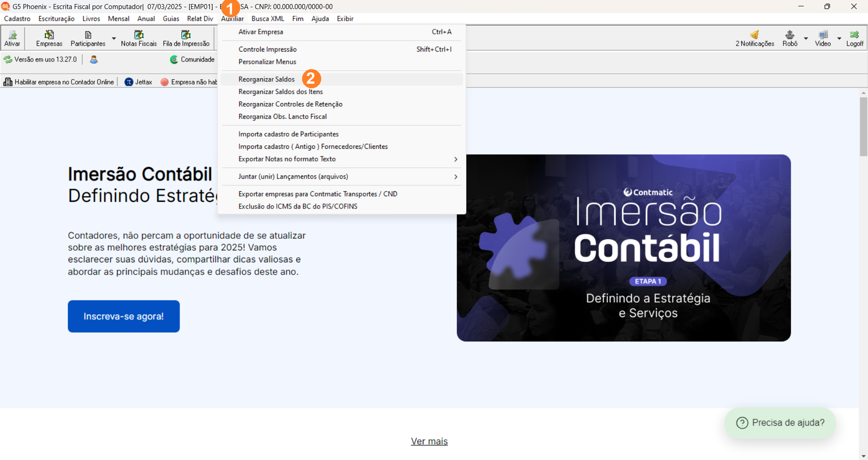The height and width of the screenshot is (460, 868).
Task: Open the Ver mais link
Action: 429,441
